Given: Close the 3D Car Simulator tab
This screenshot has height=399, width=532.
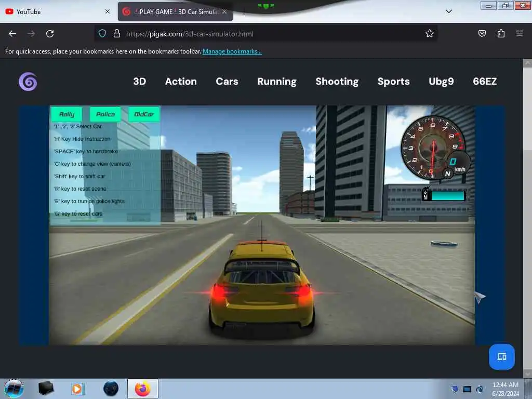Looking at the screenshot, I should coord(224,11).
